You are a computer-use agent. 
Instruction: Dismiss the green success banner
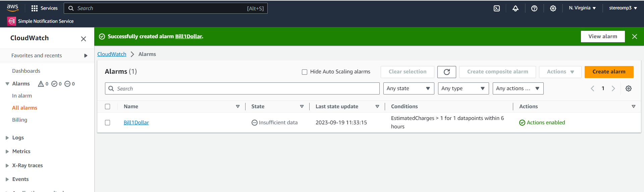pos(635,37)
